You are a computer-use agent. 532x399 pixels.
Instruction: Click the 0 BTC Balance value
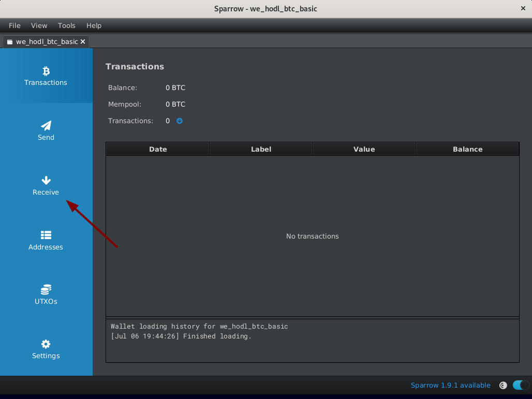point(175,87)
